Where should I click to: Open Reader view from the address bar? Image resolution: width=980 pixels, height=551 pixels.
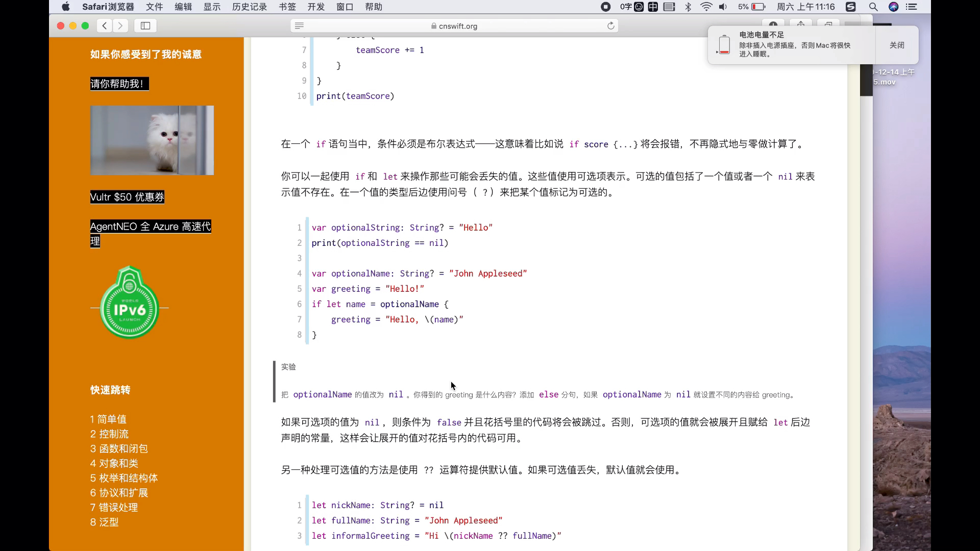point(300,26)
